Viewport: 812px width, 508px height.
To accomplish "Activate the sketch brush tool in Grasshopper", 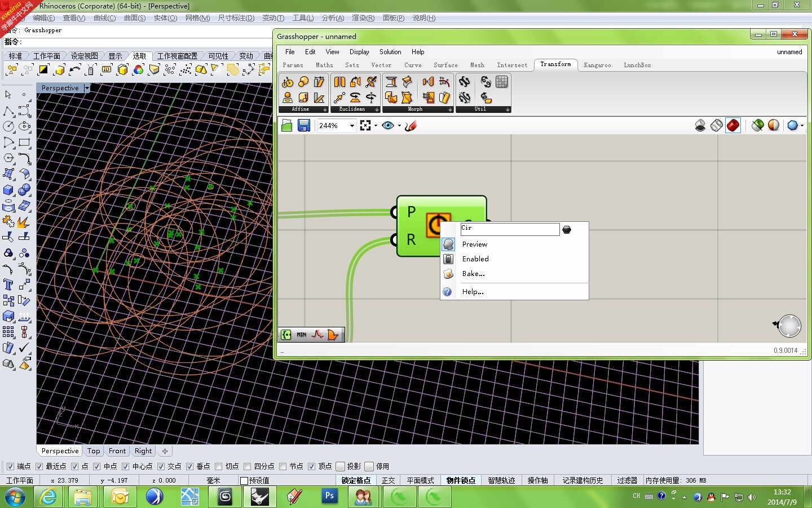I will (x=411, y=125).
